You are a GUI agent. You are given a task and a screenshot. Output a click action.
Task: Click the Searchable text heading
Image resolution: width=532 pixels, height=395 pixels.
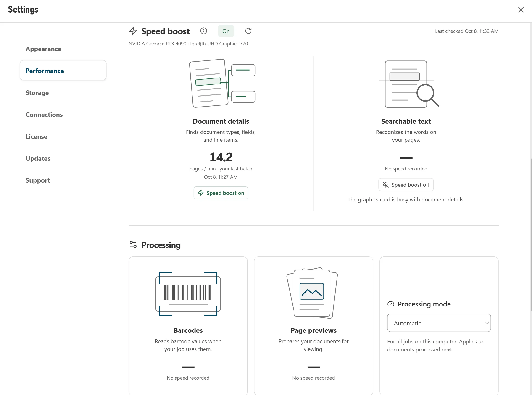[406, 121]
